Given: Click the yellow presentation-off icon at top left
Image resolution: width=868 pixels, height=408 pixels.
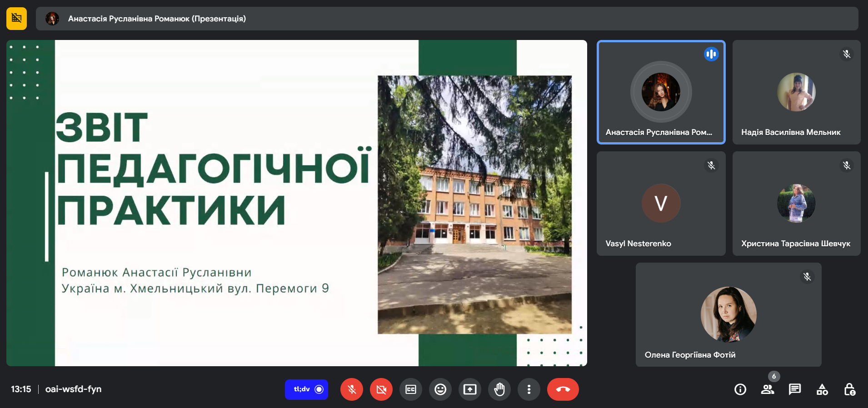Looking at the screenshot, I should 17,18.
